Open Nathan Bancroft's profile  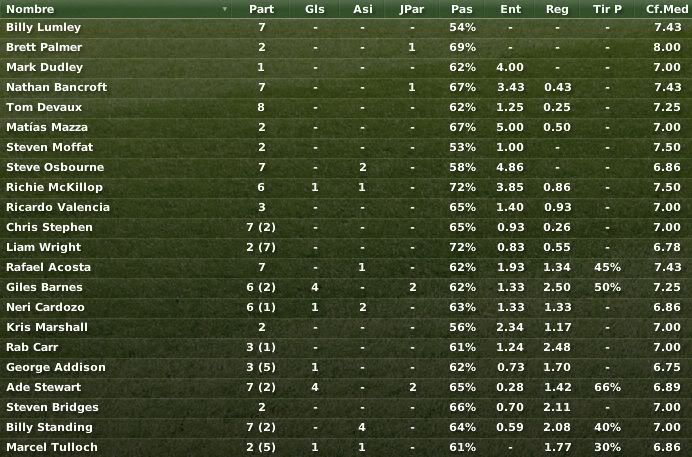coord(56,87)
